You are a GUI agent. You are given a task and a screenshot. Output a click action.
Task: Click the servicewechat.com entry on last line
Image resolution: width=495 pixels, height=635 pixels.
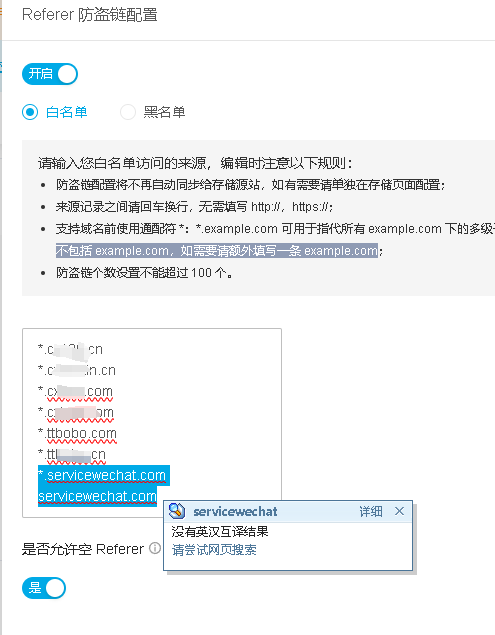97,496
